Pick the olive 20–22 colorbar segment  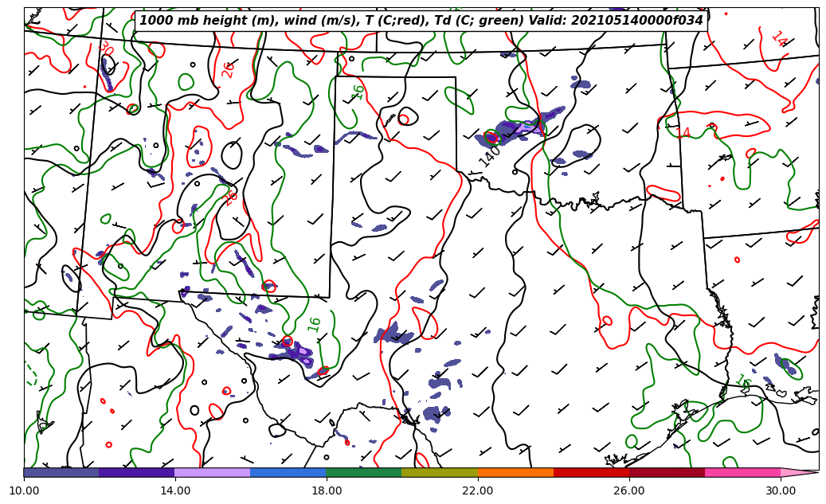click(440, 472)
